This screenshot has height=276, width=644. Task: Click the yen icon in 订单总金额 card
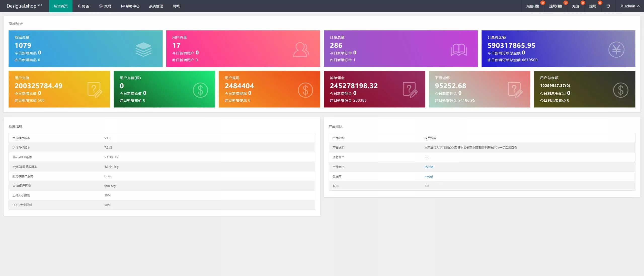coord(616,50)
